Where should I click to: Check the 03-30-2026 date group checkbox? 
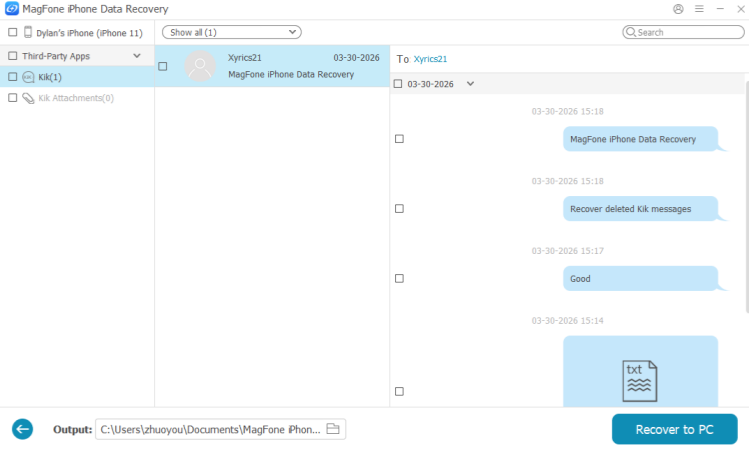pyautogui.click(x=398, y=84)
